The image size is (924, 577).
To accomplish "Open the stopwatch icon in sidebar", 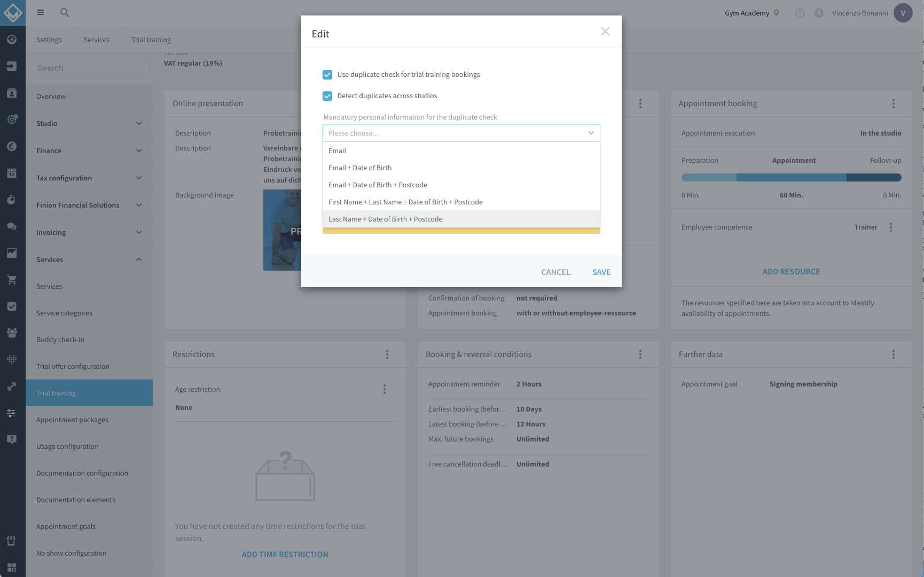I will click(x=12, y=200).
